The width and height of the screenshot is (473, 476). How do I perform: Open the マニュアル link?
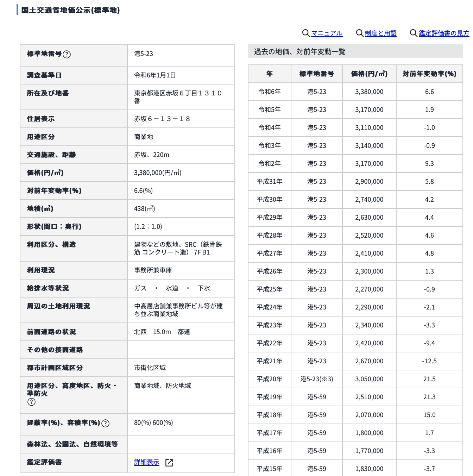click(x=327, y=33)
